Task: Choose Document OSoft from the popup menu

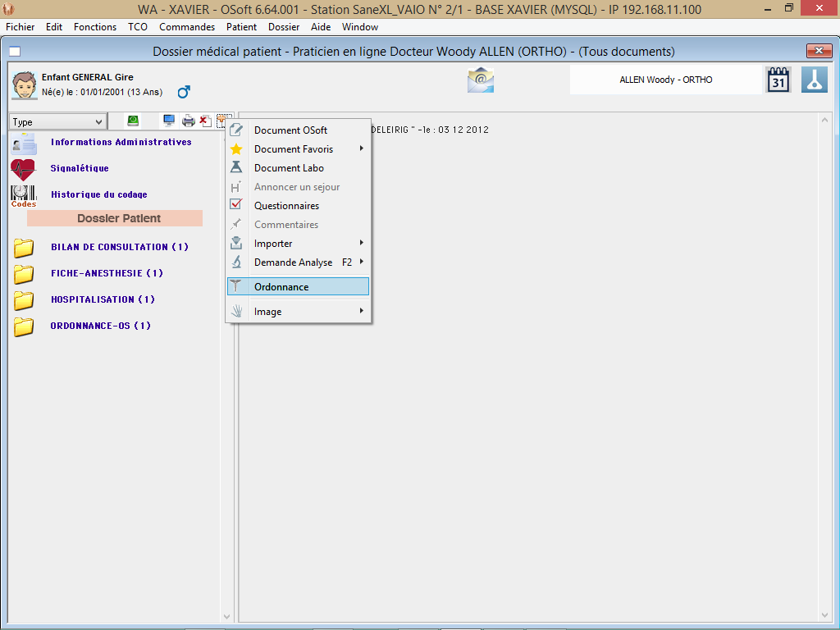Action: [299, 130]
